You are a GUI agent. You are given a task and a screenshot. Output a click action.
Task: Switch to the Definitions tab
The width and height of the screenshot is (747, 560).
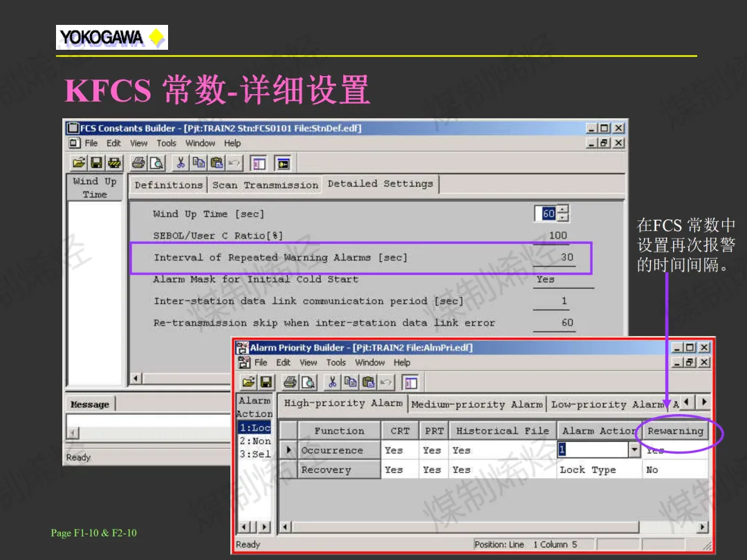click(x=169, y=185)
